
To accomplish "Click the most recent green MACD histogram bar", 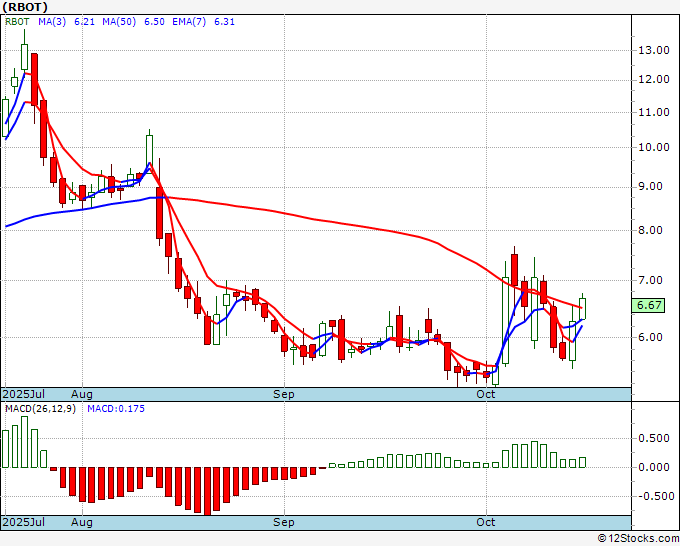I will click(x=582, y=462).
